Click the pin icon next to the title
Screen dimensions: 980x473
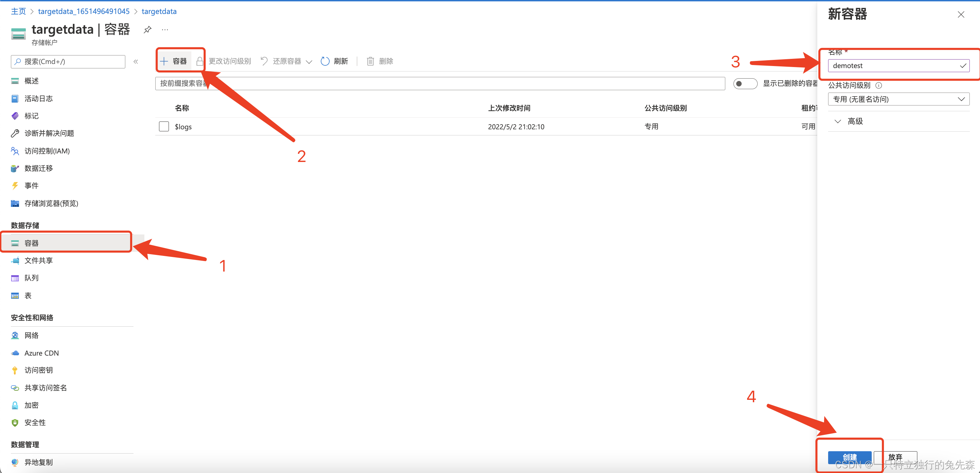(x=147, y=30)
